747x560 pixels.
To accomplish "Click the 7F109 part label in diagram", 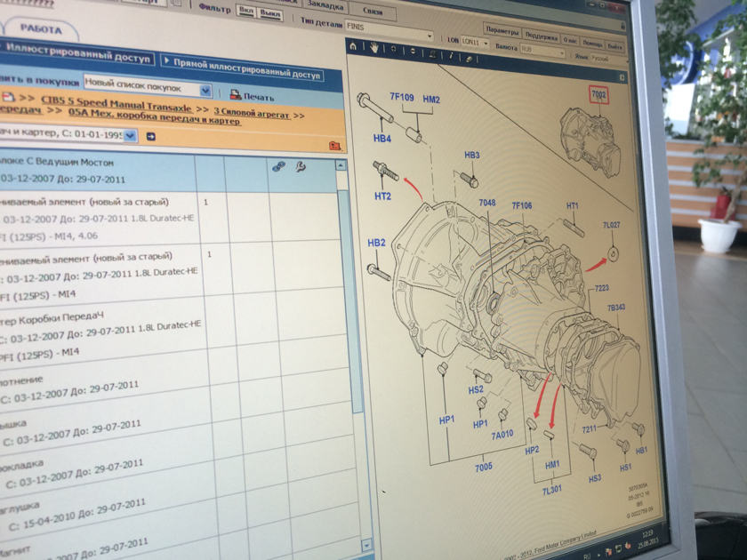I will (402, 97).
